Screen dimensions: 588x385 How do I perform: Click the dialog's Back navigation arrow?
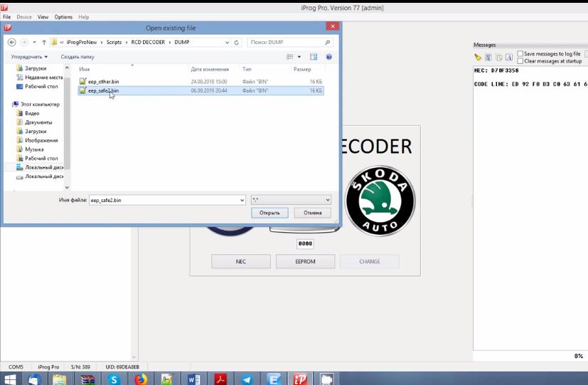coord(12,43)
